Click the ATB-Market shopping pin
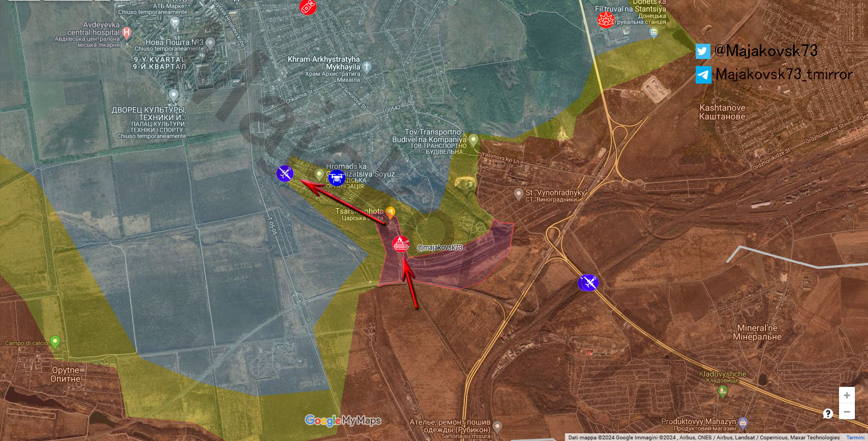This screenshot has height=441, width=868. click(x=174, y=22)
